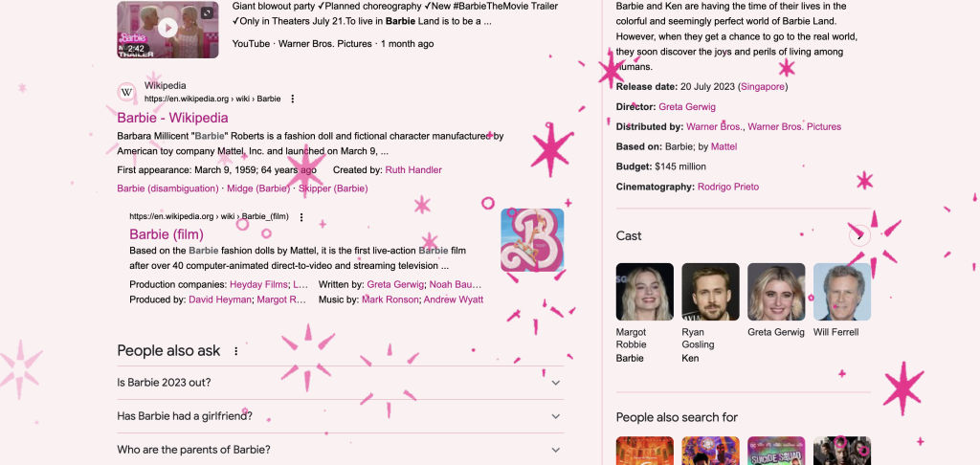Open the David Heyman producer link
The image size is (980, 465).
click(x=220, y=299)
